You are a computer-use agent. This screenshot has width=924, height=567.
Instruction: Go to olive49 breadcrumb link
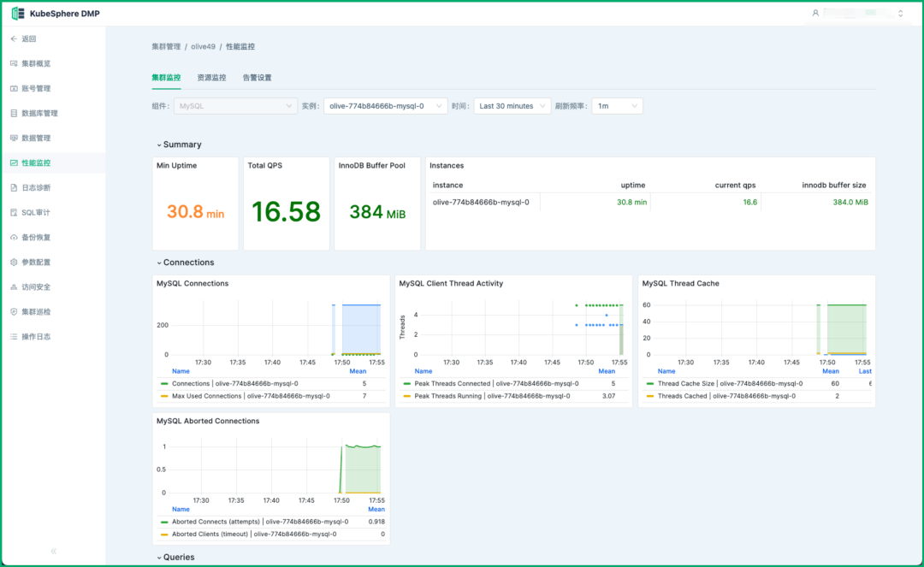click(204, 46)
